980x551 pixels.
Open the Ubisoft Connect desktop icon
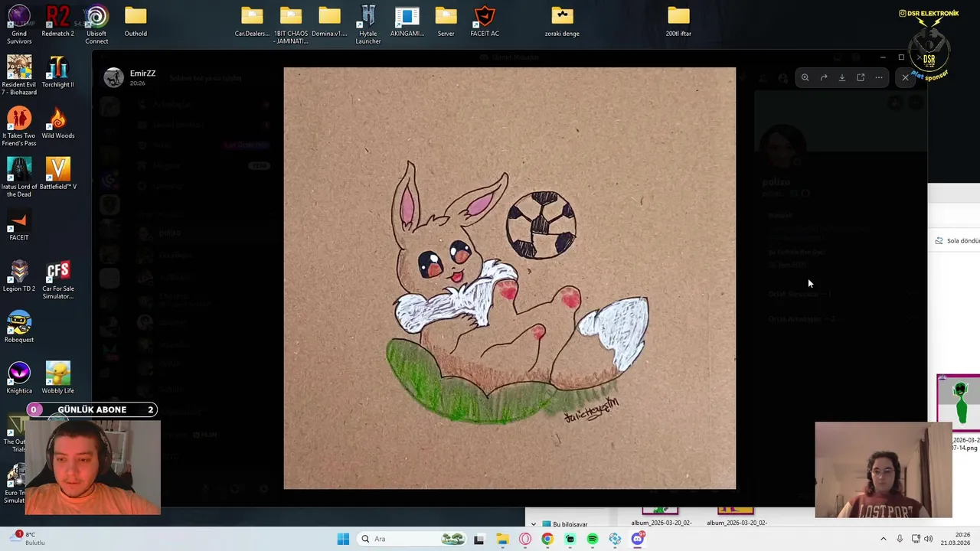(x=96, y=24)
